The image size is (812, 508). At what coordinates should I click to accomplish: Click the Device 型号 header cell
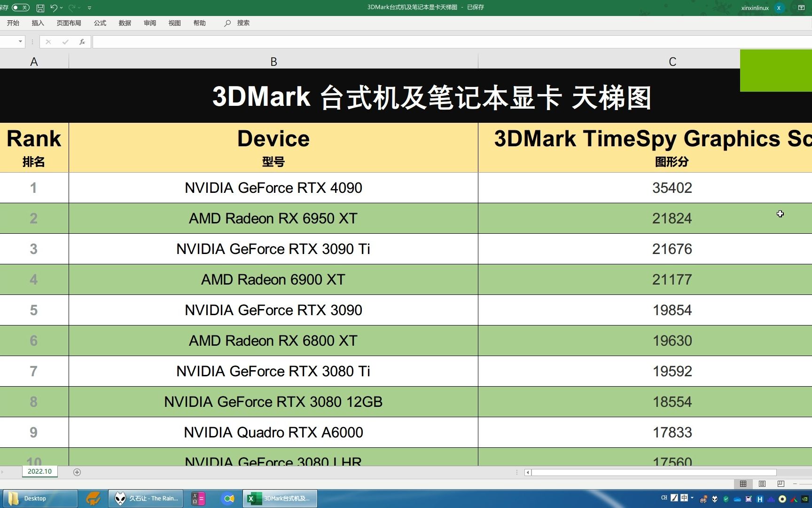click(273, 148)
